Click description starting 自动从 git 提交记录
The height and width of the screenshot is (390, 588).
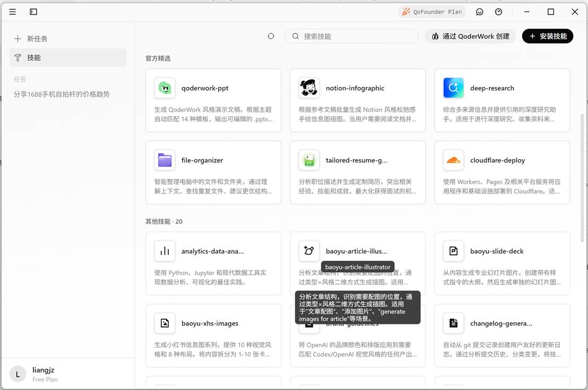pyautogui.click(x=501, y=350)
